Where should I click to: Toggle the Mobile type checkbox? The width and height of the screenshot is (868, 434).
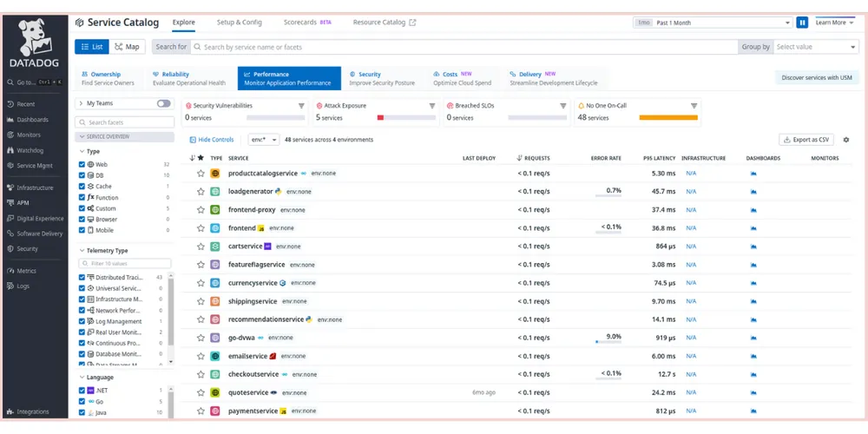[x=82, y=230]
